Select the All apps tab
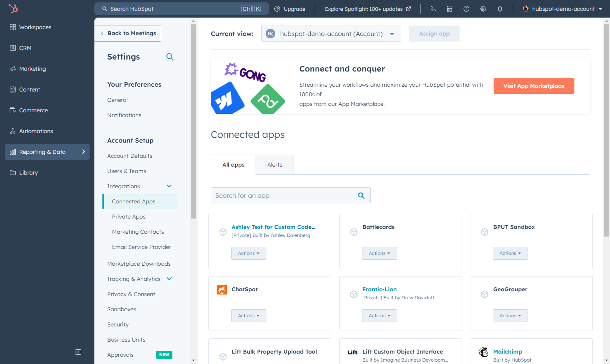610x364 pixels. tap(234, 165)
